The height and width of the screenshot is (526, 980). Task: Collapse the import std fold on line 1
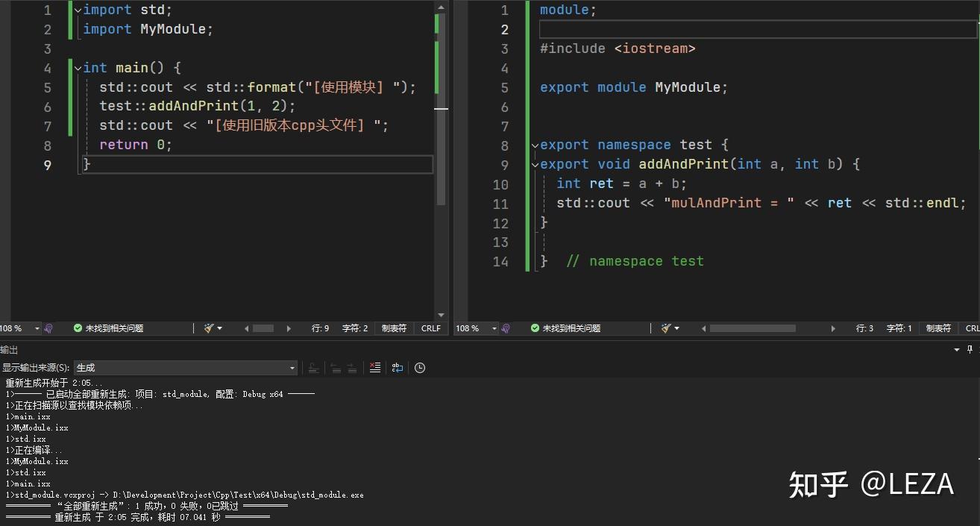click(x=78, y=9)
